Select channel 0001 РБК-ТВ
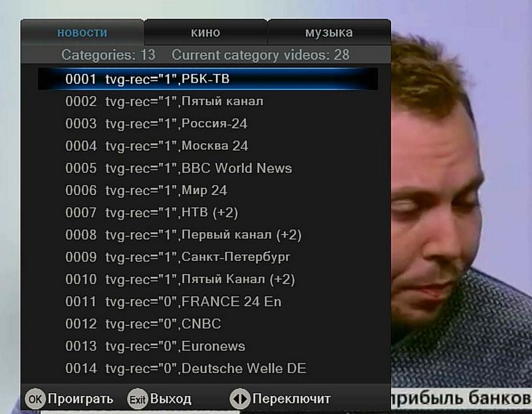Viewport: 532px width, 414px height. [208, 79]
